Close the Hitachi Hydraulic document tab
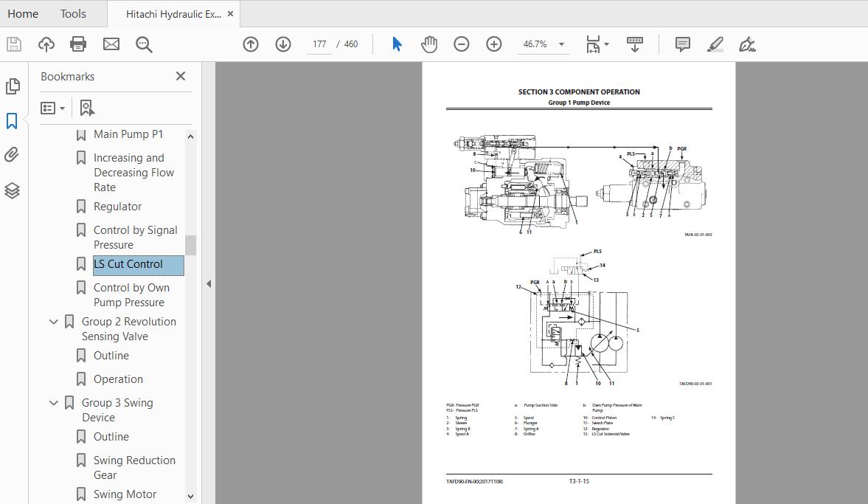Image resolution: width=868 pixels, height=504 pixels. (230, 14)
